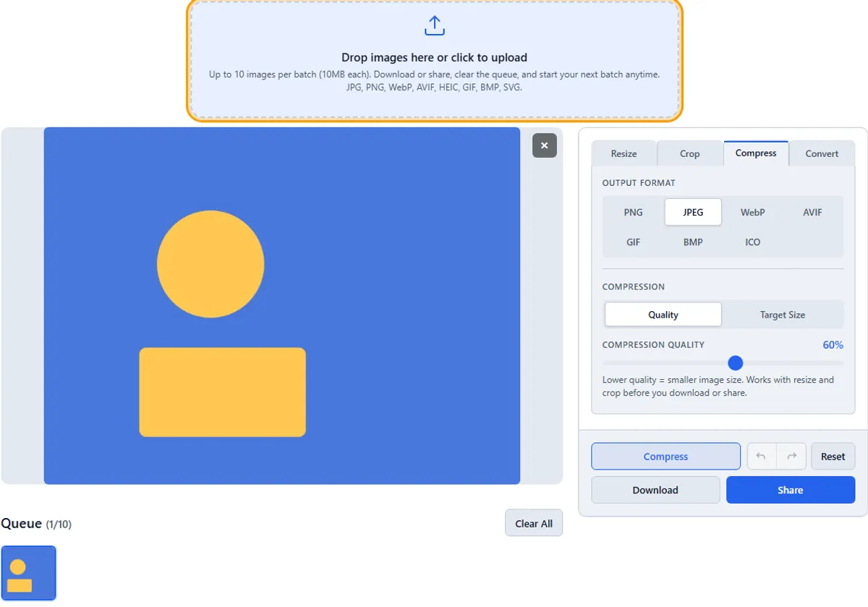
Task: Choose AVIF output format
Action: tap(812, 213)
